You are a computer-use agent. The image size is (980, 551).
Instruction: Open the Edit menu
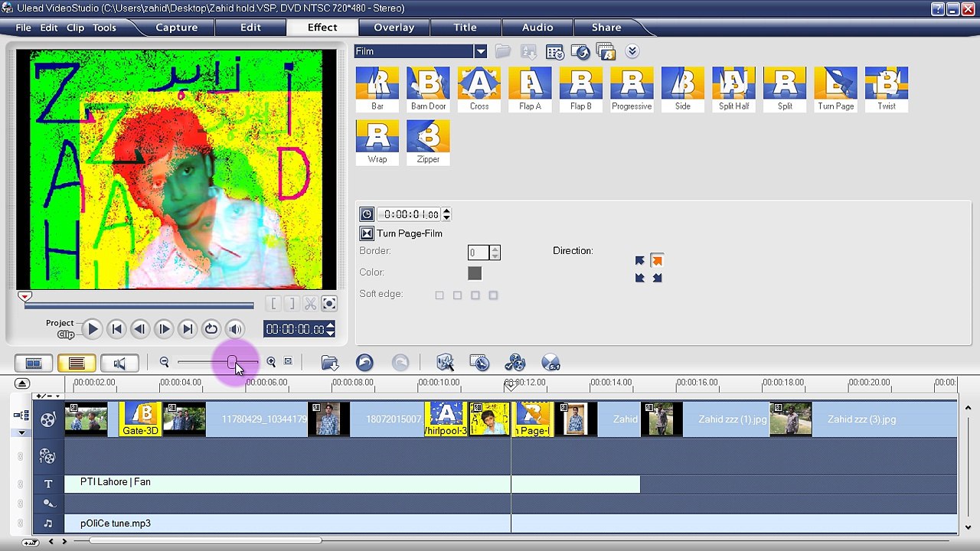(49, 28)
